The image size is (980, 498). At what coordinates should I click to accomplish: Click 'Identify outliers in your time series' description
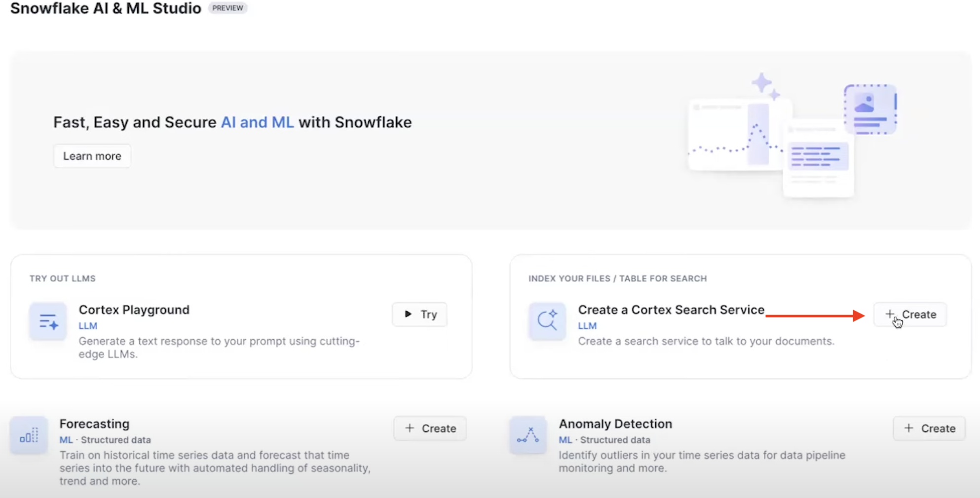click(702, 462)
